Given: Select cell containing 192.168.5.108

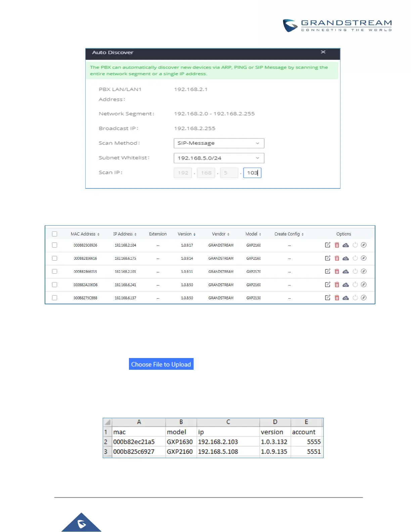Looking at the screenshot, I should (228, 451).
